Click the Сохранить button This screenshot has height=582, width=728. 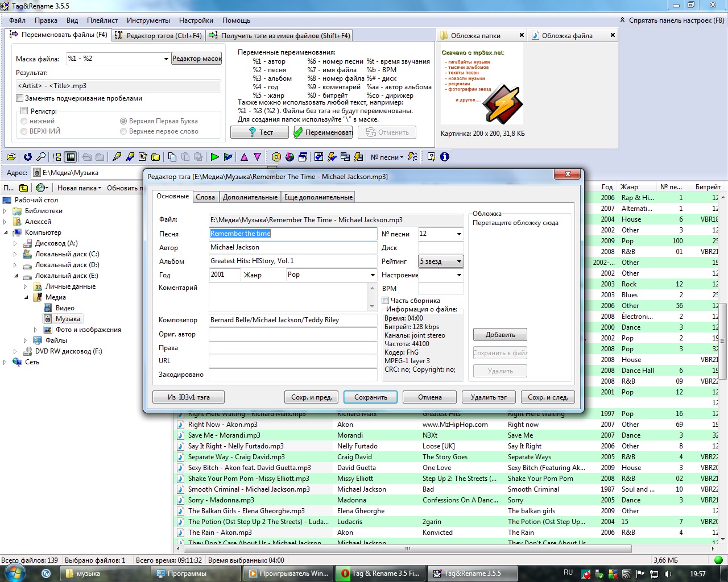tap(371, 397)
